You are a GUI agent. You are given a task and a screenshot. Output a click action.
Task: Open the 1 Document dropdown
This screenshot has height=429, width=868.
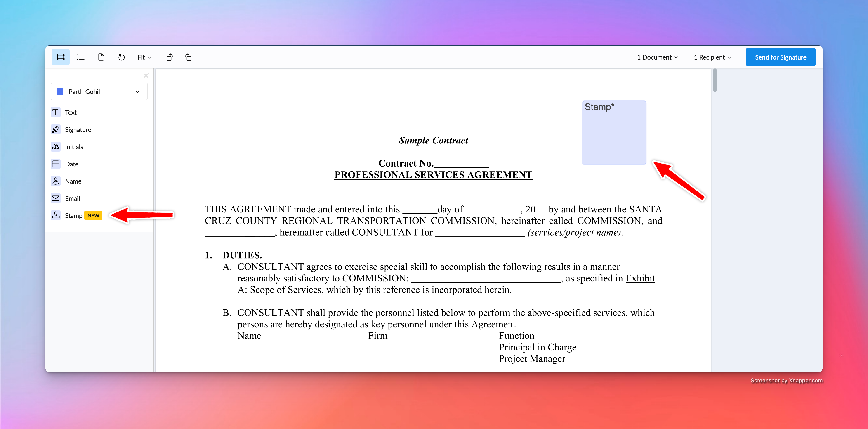coord(657,57)
